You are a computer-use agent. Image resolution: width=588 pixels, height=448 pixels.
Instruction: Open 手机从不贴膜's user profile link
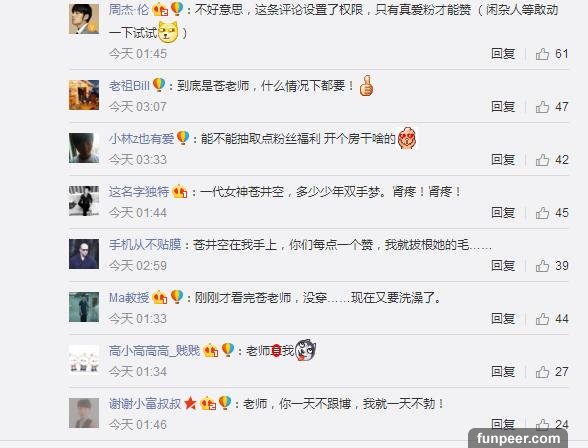(x=145, y=245)
